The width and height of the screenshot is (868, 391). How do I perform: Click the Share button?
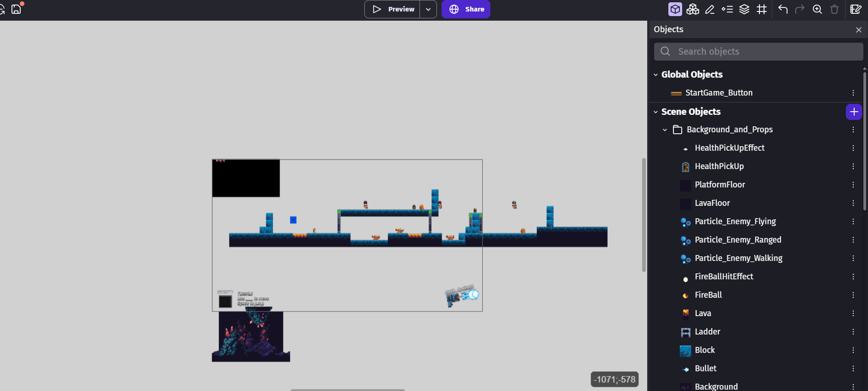pyautogui.click(x=466, y=9)
